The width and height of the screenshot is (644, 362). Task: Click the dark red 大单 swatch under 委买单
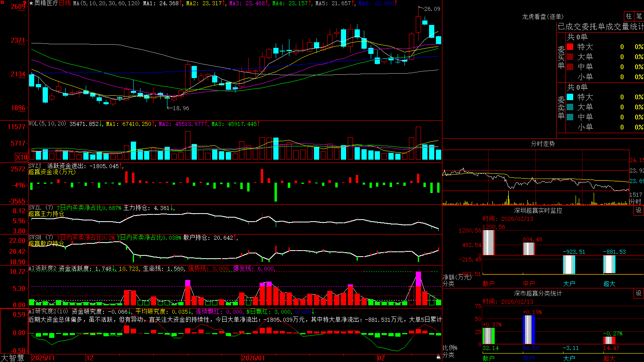coord(570,57)
